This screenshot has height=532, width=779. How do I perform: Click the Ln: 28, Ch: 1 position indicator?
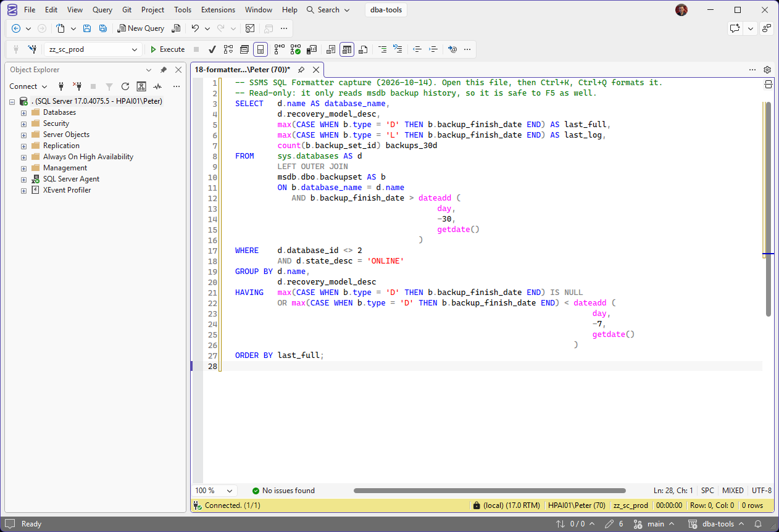[x=673, y=491]
